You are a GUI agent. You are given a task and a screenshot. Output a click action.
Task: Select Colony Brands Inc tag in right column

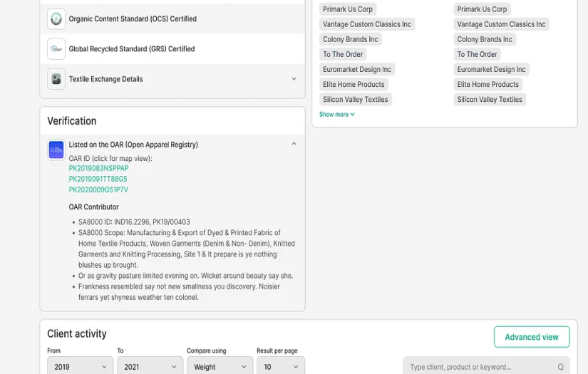tap(485, 39)
